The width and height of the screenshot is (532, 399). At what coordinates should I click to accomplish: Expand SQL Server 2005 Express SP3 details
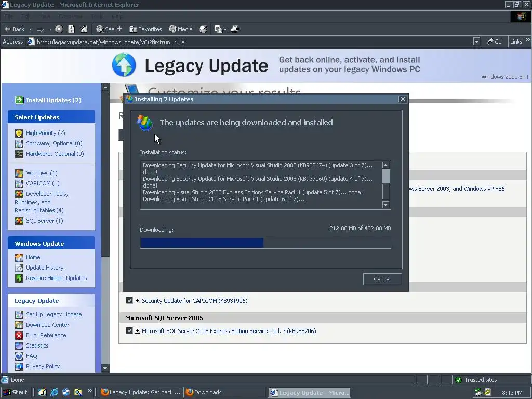point(137,330)
